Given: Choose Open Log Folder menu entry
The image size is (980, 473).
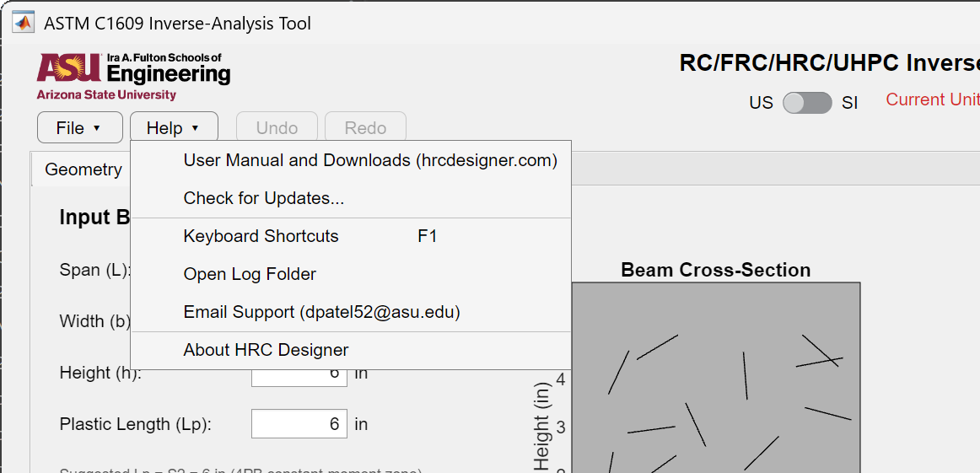Looking at the screenshot, I should [351, 274].
